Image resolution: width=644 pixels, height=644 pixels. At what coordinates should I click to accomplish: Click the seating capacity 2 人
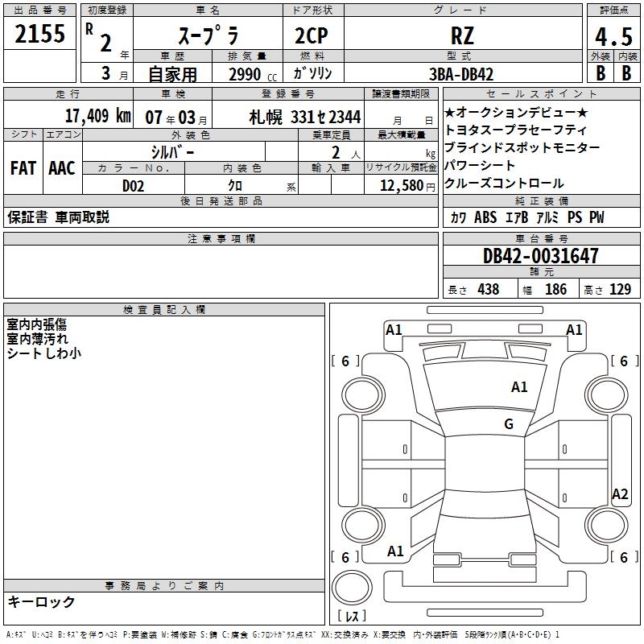click(346, 153)
